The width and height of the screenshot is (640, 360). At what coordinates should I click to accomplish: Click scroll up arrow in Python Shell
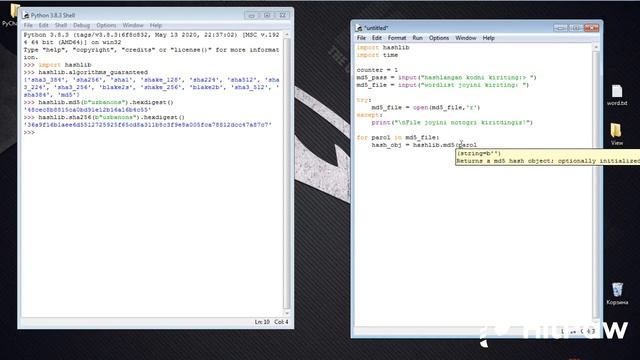click(x=287, y=35)
